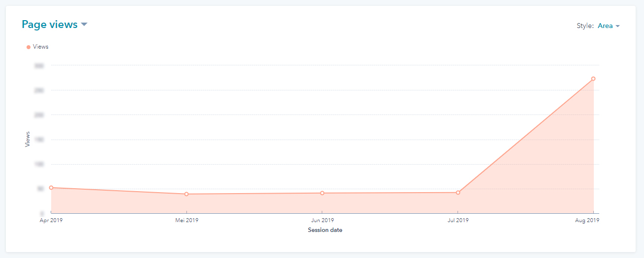The image size is (644, 258).
Task: Select the Apr 2019 data point
Action: [x=51, y=188]
